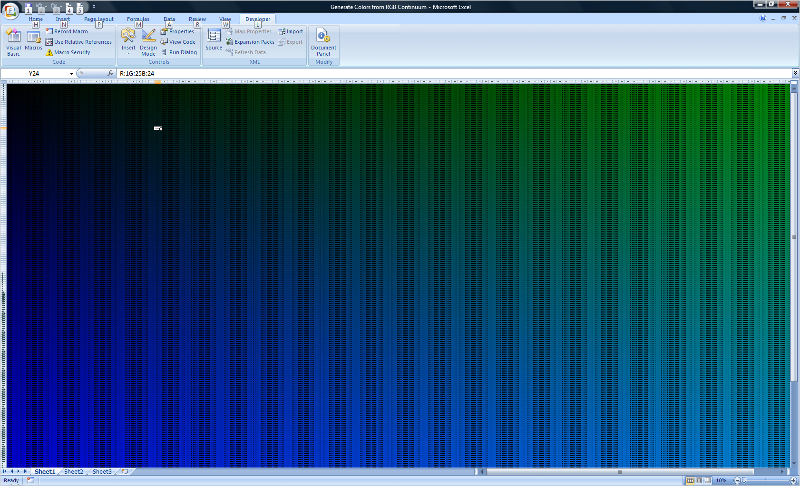The image size is (800, 486).
Task: Click the vertical scrollbar thumb
Action: (x=794, y=237)
